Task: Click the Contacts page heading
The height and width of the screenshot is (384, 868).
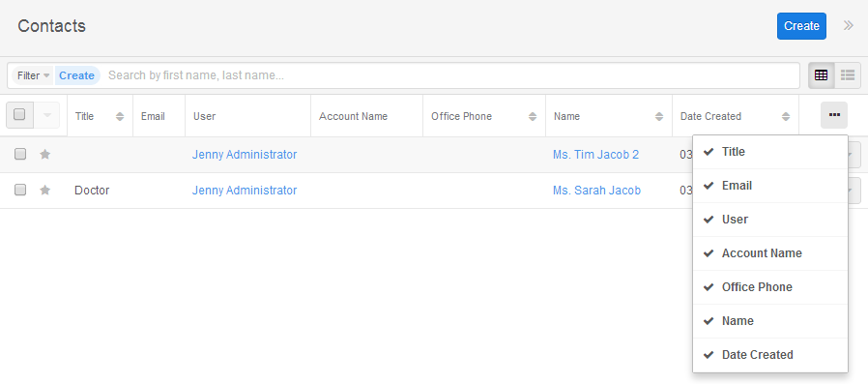Action: 51,26
